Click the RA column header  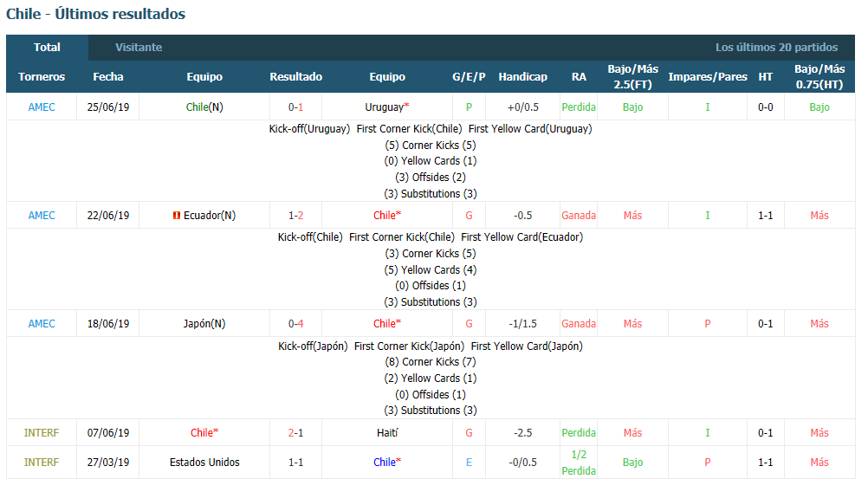579,77
